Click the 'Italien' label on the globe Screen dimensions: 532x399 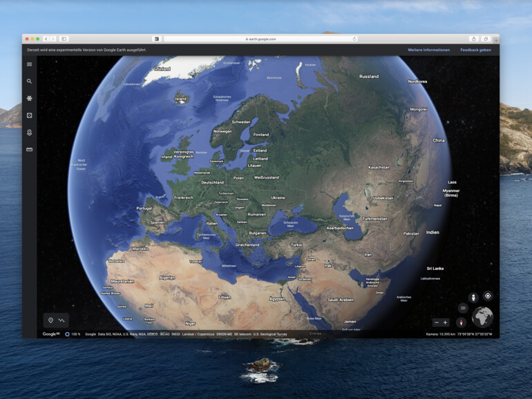(x=212, y=224)
